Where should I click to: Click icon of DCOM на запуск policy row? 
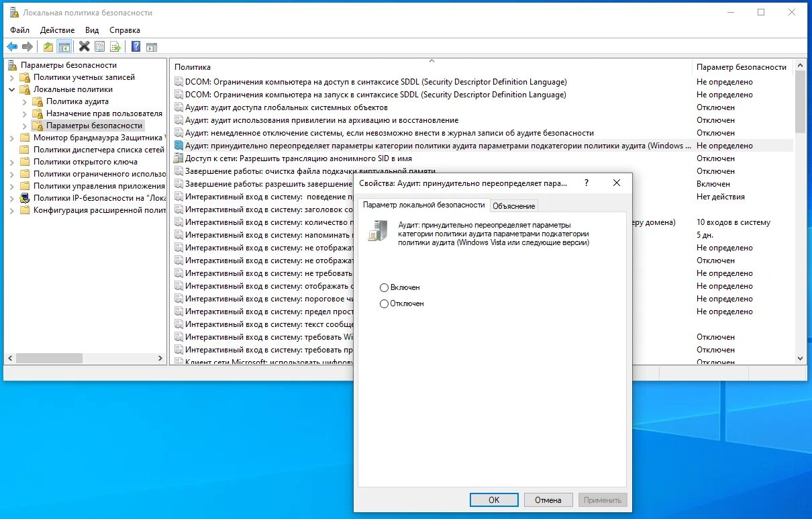[179, 95]
